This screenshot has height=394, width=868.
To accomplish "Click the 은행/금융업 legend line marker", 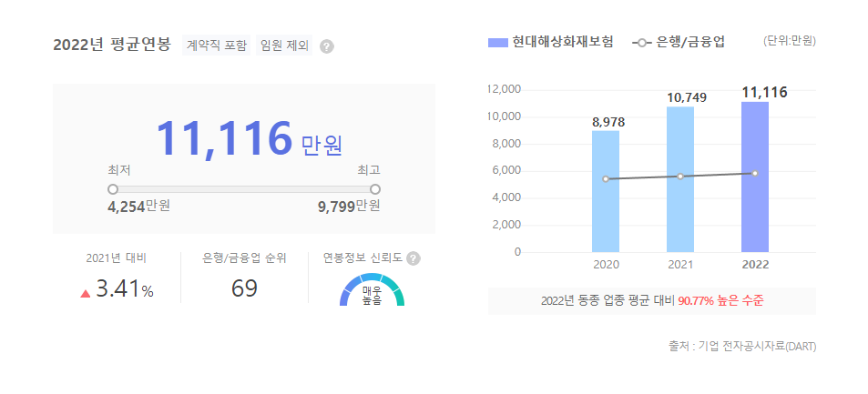I will coord(641,43).
